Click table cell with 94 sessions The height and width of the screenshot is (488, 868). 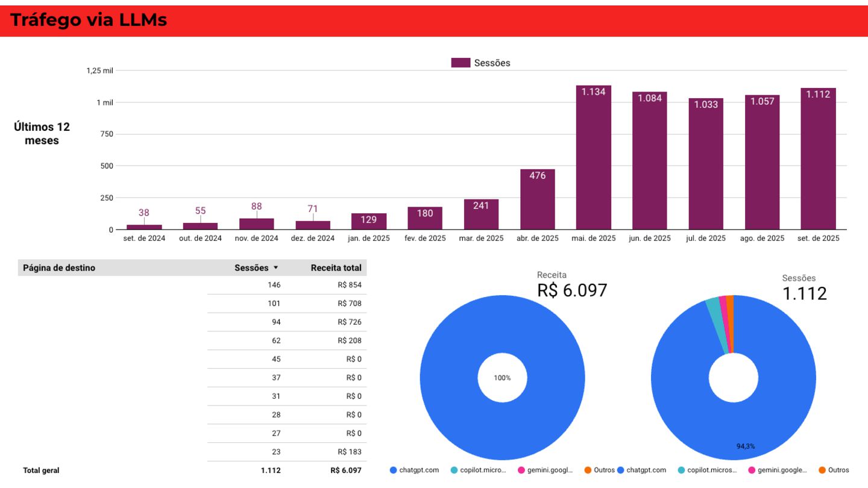coord(276,322)
